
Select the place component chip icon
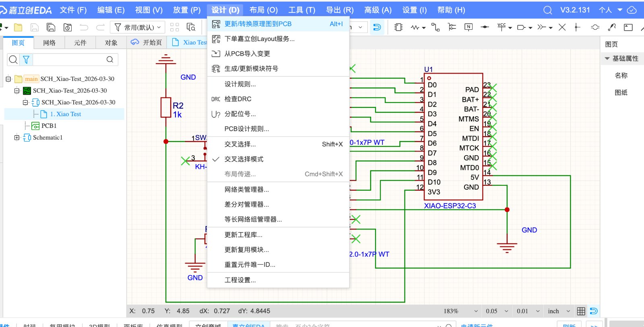398,27
